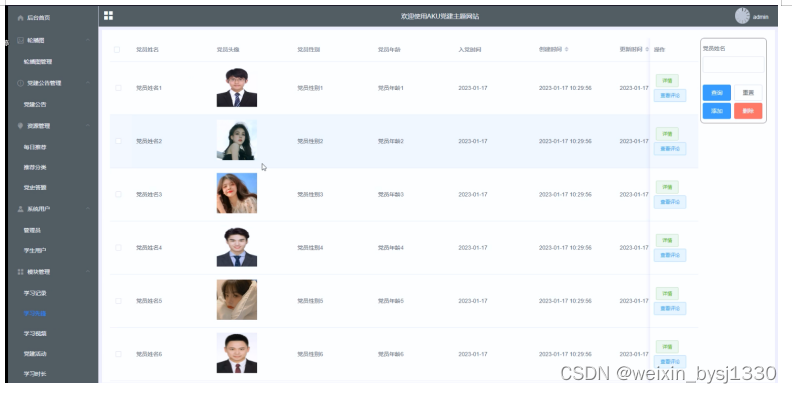Click the blue 查询 search button
Screen dimensions: 792x393
[717, 93]
